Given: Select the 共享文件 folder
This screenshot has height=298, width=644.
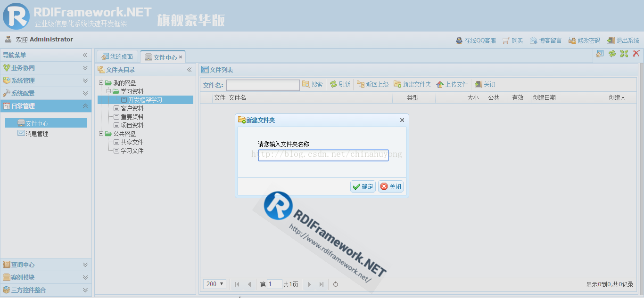Looking at the screenshot, I should (132, 142).
